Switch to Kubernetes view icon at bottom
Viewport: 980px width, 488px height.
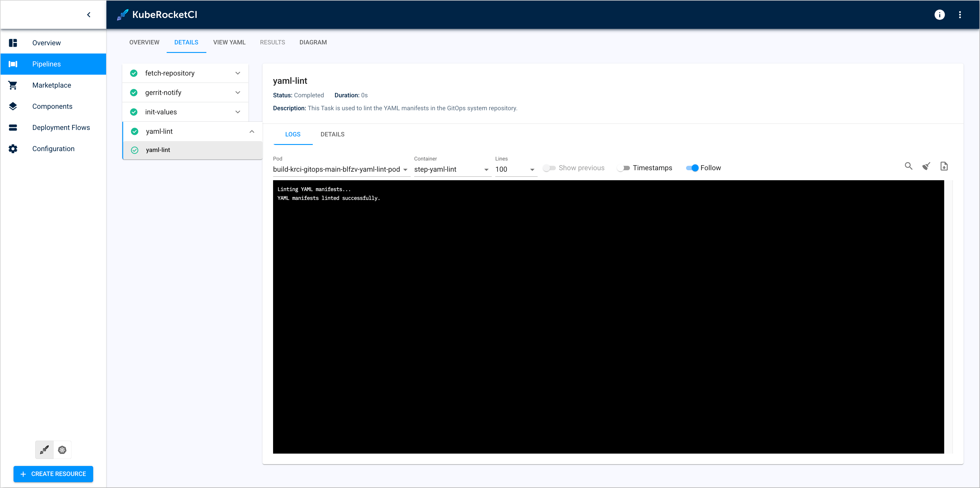point(62,449)
